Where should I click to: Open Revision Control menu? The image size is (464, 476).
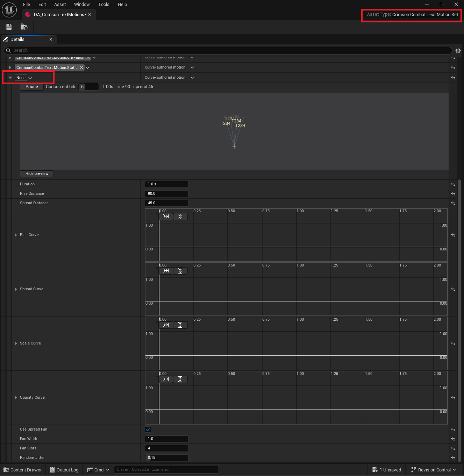pos(434,470)
